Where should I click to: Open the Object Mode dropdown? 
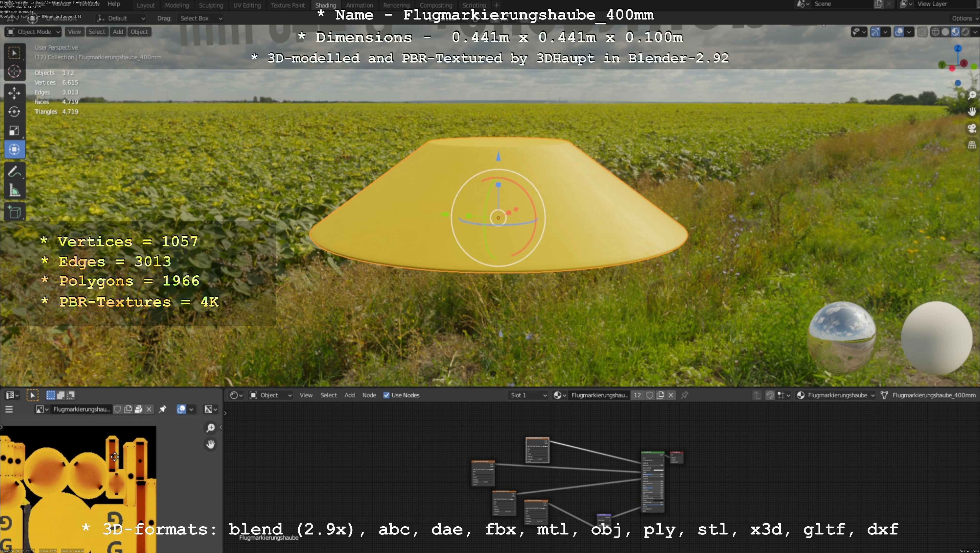pyautogui.click(x=33, y=32)
